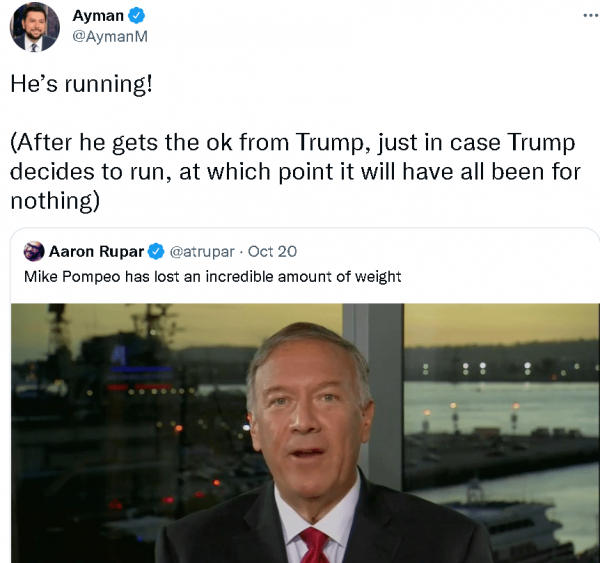This screenshot has width=600, height=563.
Task: Open the three-dot more options menu
Action: click(591, 16)
